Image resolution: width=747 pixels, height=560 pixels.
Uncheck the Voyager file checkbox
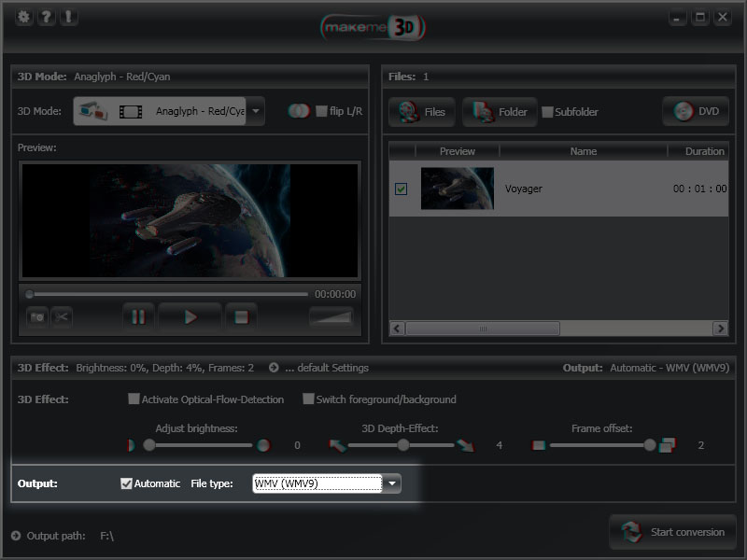pyautogui.click(x=402, y=189)
